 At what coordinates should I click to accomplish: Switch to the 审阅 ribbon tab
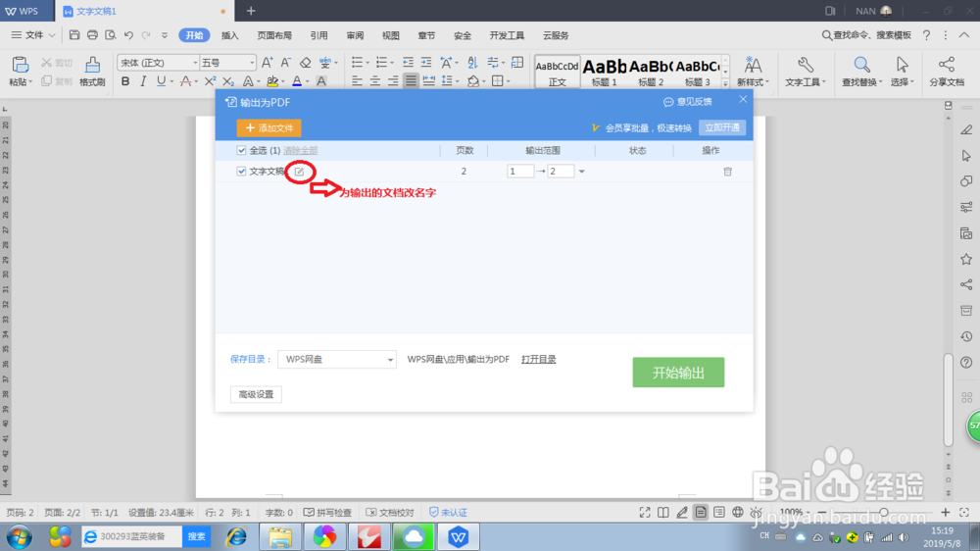355,35
